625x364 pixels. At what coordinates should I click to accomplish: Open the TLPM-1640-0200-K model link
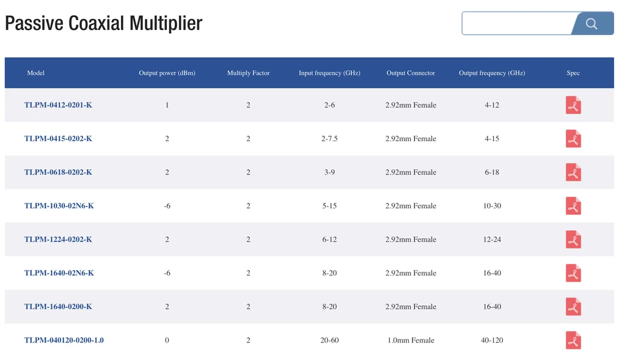point(58,307)
